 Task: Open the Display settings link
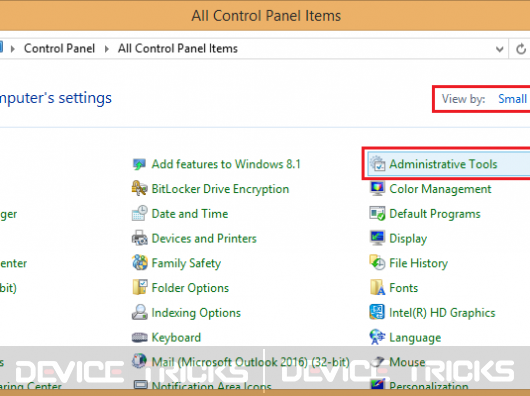coord(408,239)
